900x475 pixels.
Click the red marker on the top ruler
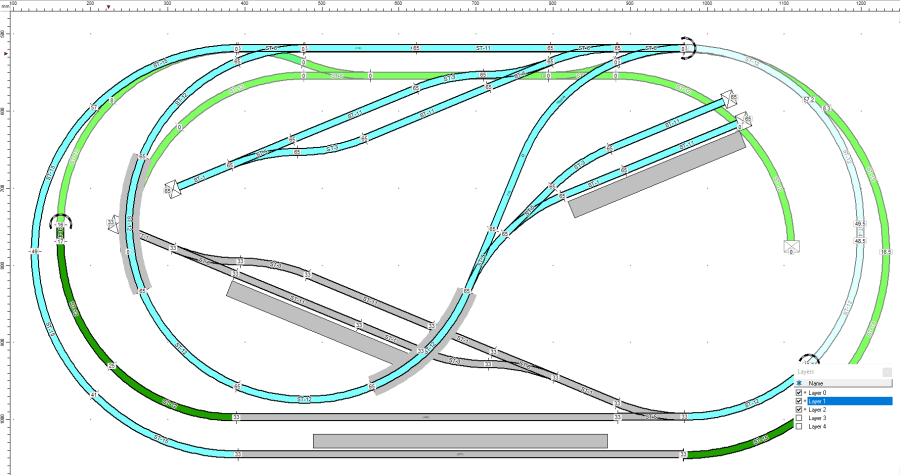point(108,7)
